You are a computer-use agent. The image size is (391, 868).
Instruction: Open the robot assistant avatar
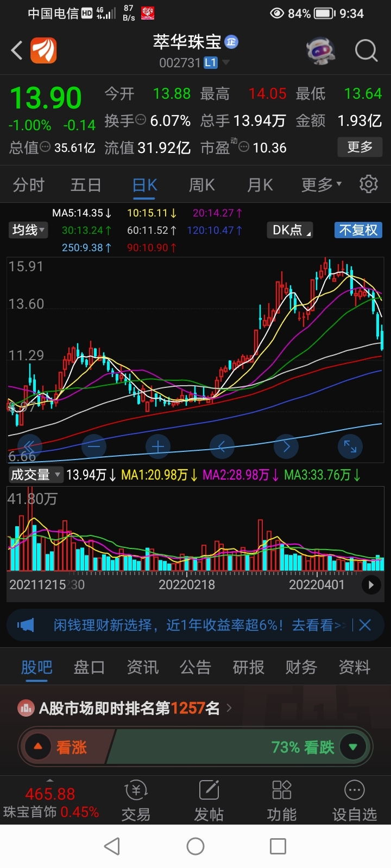click(x=321, y=51)
